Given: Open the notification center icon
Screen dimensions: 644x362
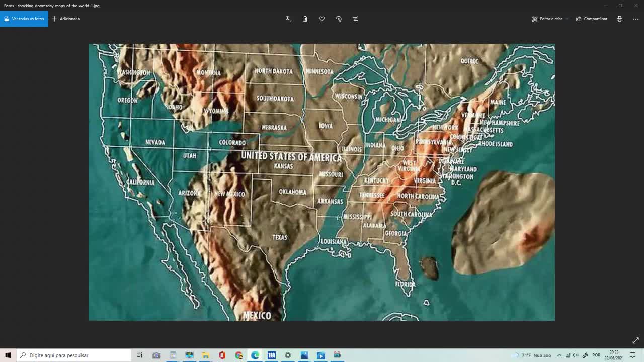Looking at the screenshot, I should pos(633,355).
